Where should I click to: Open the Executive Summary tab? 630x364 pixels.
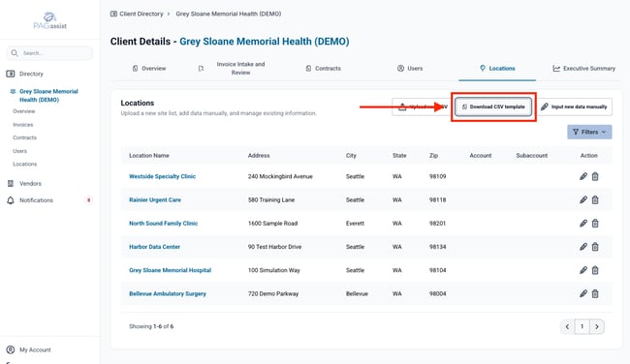(584, 68)
